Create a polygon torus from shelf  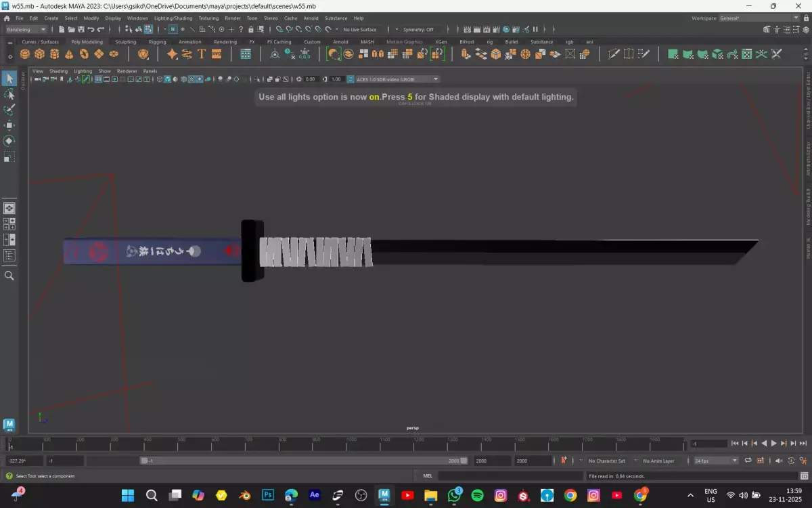coord(84,54)
